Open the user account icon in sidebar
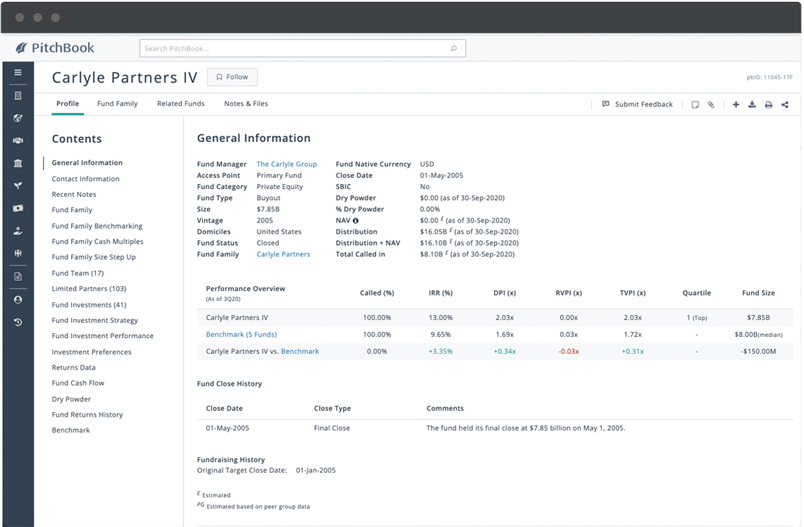This screenshot has height=527, width=804. pos(18,300)
